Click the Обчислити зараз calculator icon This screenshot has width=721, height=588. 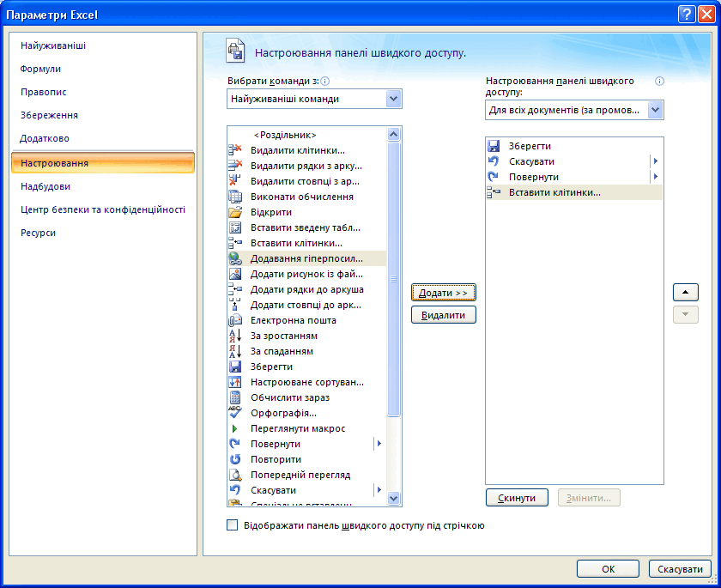tap(235, 397)
